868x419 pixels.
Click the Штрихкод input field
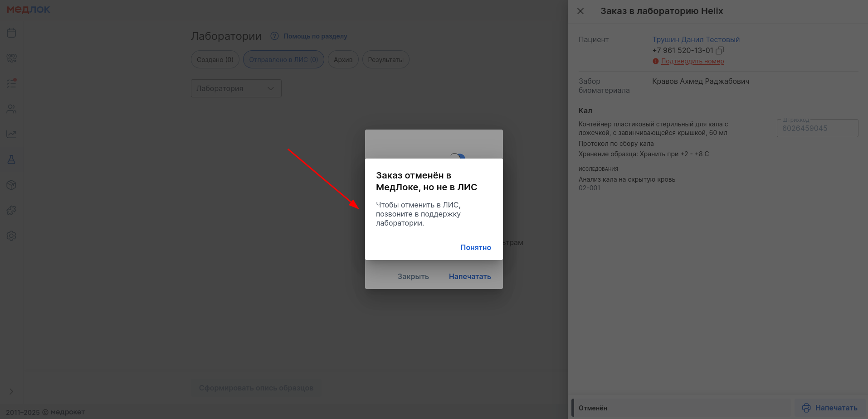tap(817, 128)
